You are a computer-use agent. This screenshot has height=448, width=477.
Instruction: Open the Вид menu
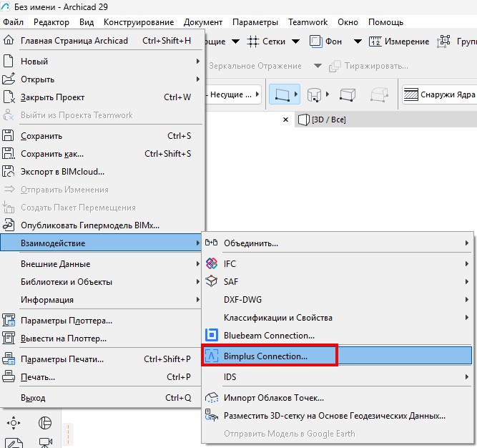pyautogui.click(x=87, y=22)
